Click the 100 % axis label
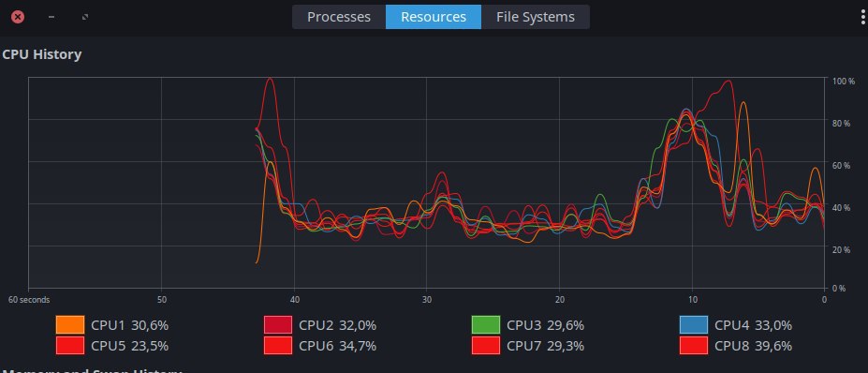Viewport: 868px width, 373px height. (x=844, y=81)
